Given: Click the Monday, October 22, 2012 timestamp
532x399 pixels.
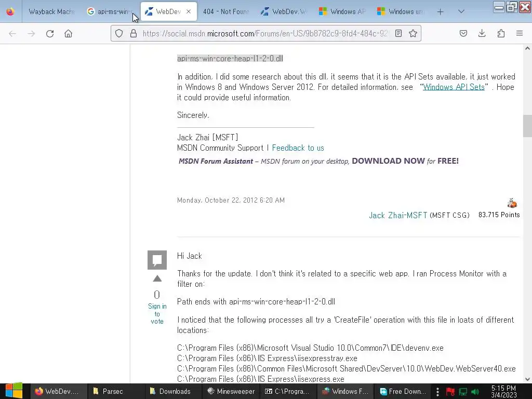Looking at the screenshot, I should click(231, 200).
